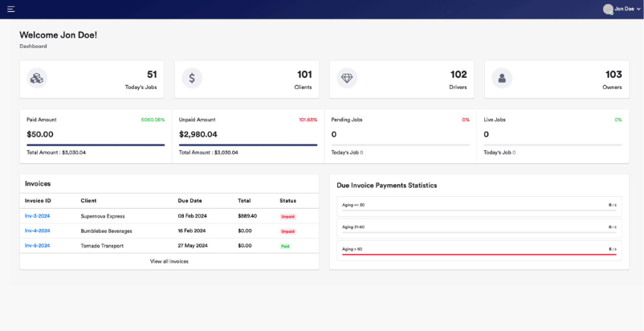
Task: Click the Aging > 60 red bar
Action: point(479,255)
